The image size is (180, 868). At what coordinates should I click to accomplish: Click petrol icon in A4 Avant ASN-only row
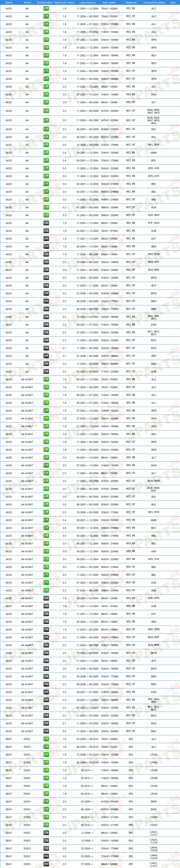point(46,551)
